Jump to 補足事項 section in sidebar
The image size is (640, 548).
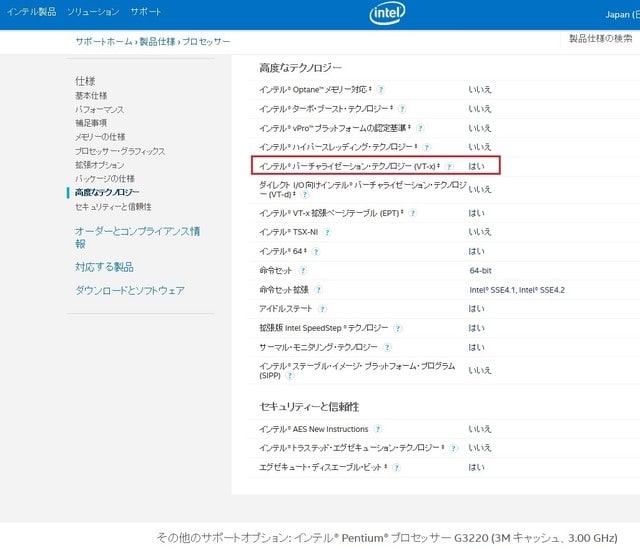pyautogui.click(x=91, y=123)
